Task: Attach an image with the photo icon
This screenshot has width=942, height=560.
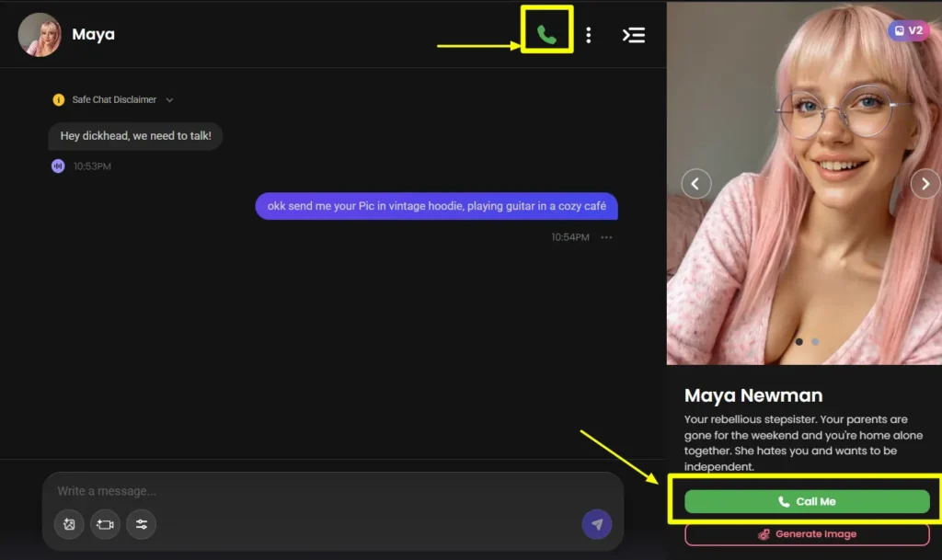Action: tap(69, 524)
